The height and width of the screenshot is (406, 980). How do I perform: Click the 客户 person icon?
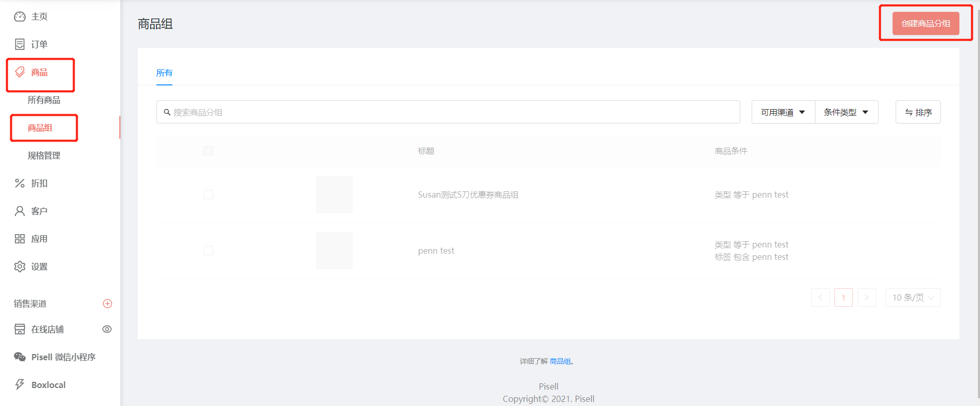click(x=20, y=211)
